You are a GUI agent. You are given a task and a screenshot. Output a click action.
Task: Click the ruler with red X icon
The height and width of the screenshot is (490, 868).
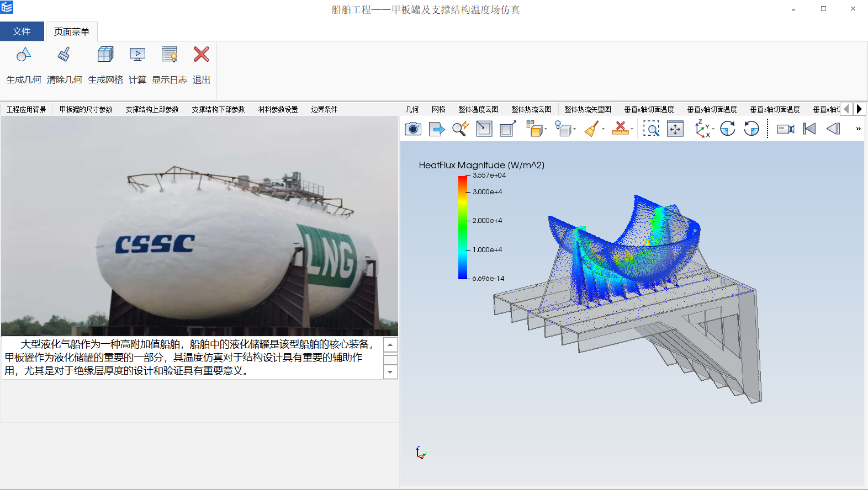click(620, 129)
